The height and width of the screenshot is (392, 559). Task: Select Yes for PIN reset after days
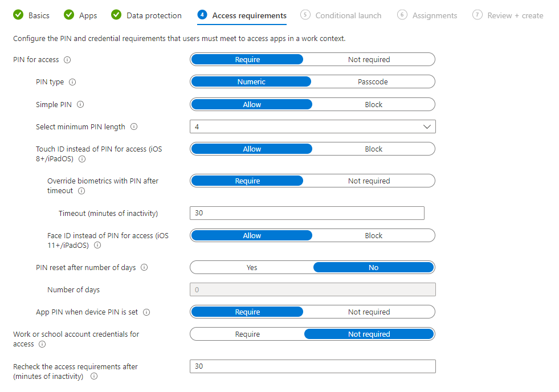[x=252, y=268]
